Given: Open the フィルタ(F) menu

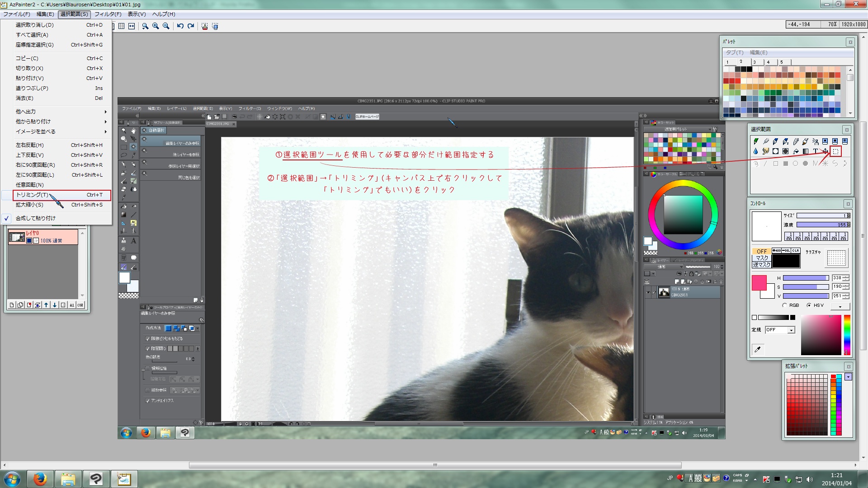Looking at the screenshot, I should (x=108, y=14).
